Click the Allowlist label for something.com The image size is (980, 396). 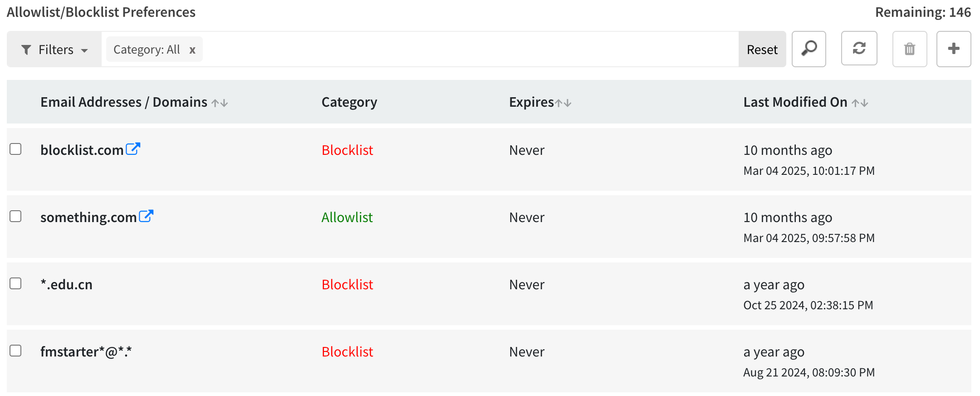click(x=347, y=217)
